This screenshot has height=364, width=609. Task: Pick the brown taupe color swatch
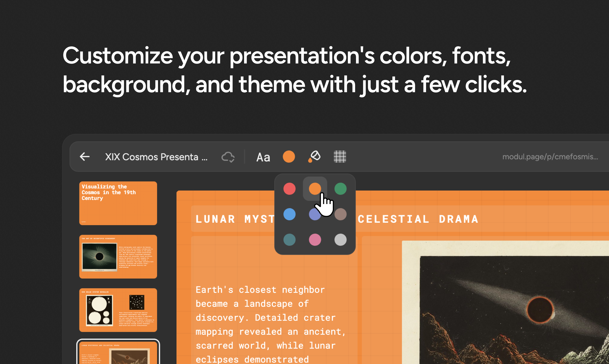341,214
